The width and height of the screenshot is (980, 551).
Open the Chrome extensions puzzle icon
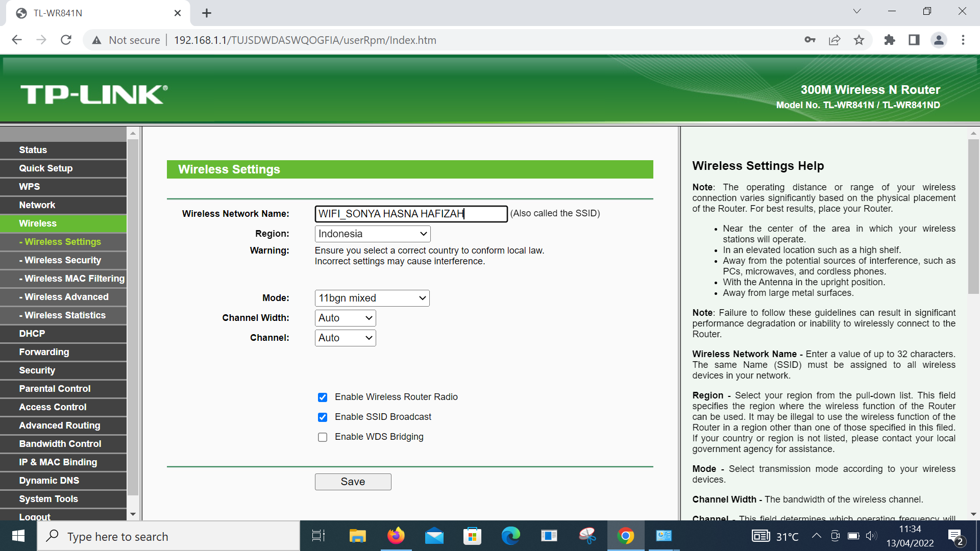tap(889, 40)
